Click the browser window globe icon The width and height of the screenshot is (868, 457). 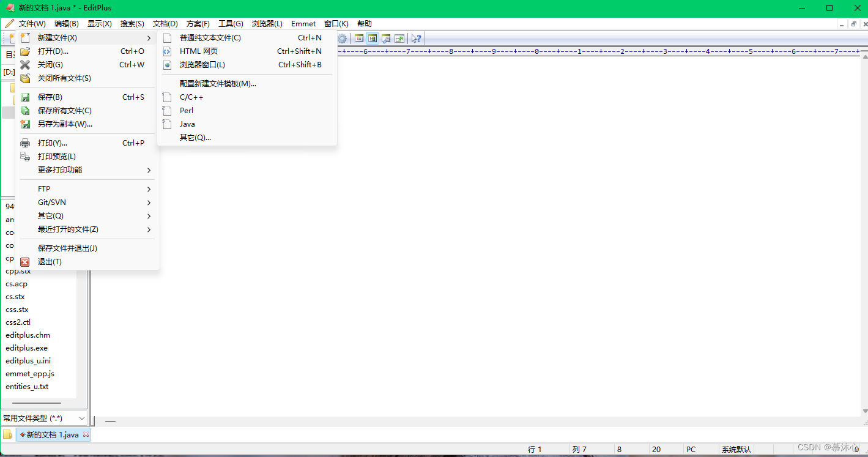[167, 65]
